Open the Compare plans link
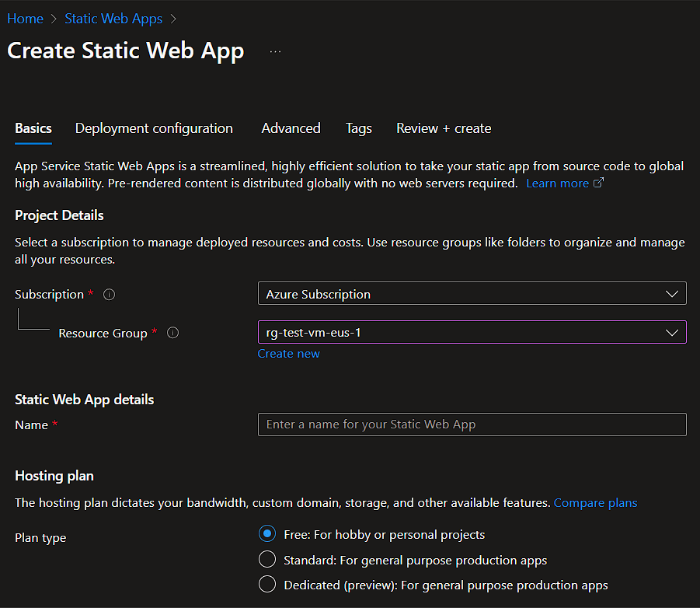This screenshot has height=608, width=700. point(595,503)
